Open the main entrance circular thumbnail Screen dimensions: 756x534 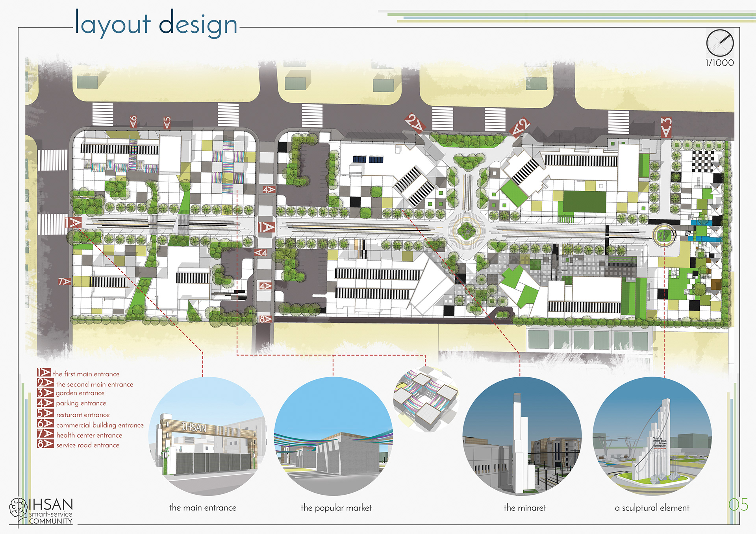[x=208, y=436]
